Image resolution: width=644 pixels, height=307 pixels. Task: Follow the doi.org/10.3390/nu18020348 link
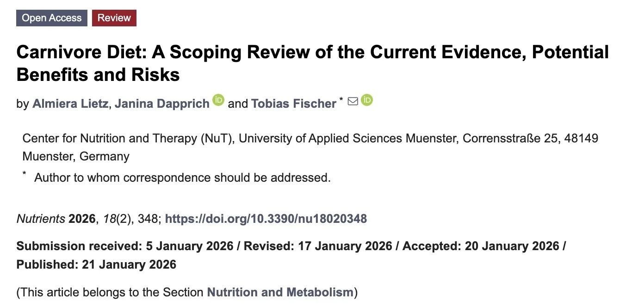(x=266, y=219)
